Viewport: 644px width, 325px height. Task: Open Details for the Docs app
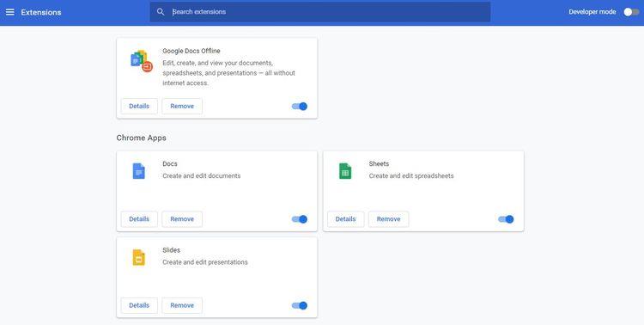(139, 219)
